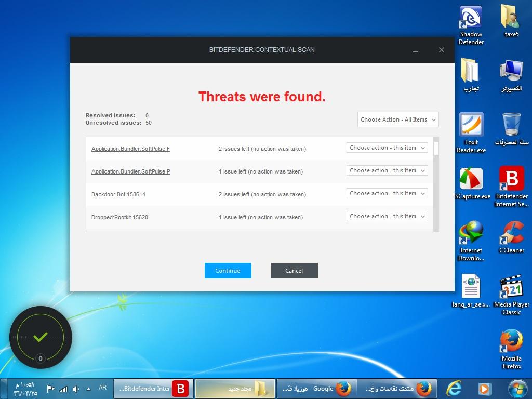Click the BITDEFENDER CONTEXTUAL SCAN title text
Screen dimensions: 532x399
tap(262, 50)
